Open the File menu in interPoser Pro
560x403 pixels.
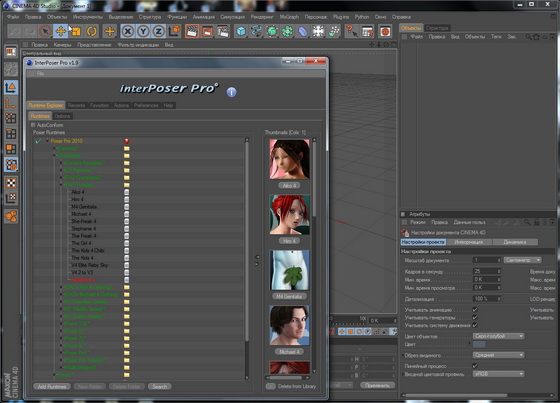[40, 74]
